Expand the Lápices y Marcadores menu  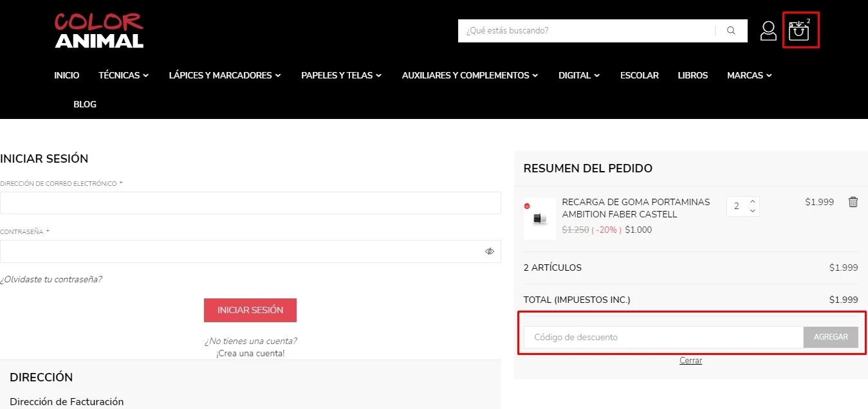pyautogui.click(x=225, y=75)
